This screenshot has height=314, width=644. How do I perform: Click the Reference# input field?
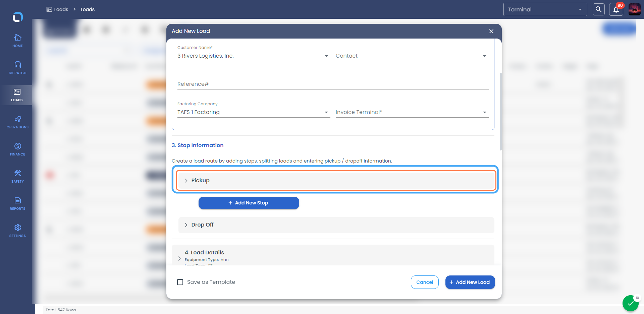click(333, 84)
